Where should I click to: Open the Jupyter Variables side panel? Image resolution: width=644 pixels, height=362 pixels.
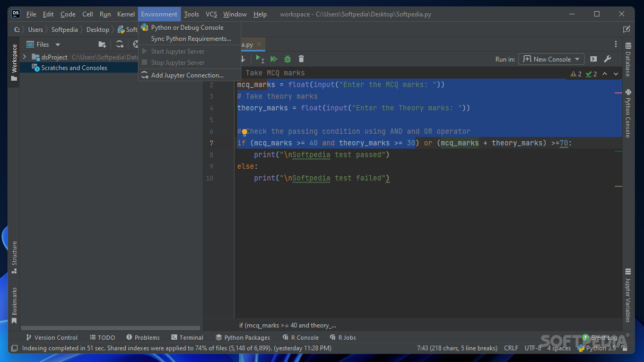628,296
